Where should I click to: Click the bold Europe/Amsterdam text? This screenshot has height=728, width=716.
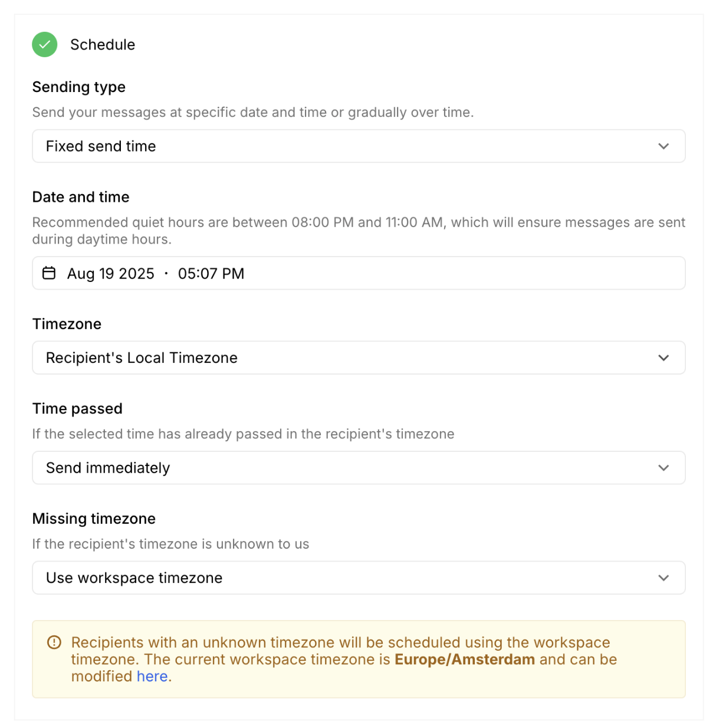(465, 660)
